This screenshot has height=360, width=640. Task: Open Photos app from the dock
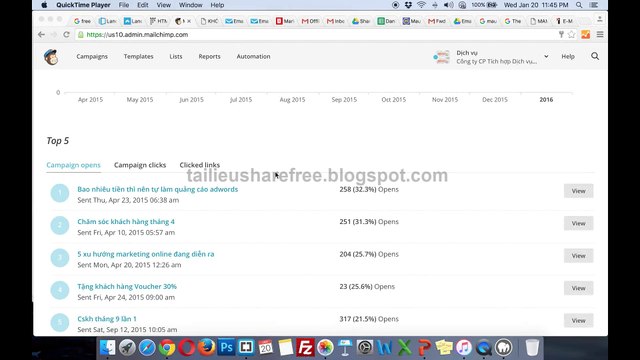tap(325, 347)
